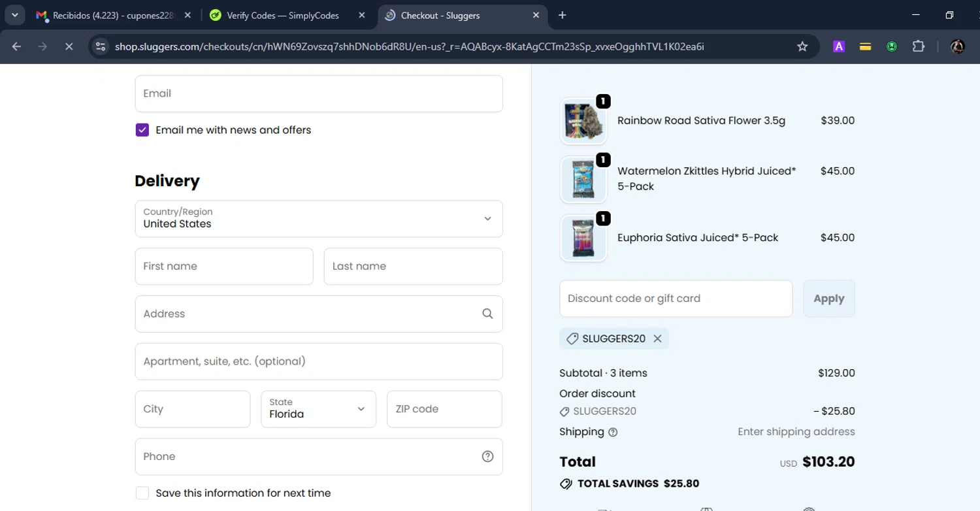Click the Enter shipping address text
This screenshot has width=980, height=511.
point(796,432)
